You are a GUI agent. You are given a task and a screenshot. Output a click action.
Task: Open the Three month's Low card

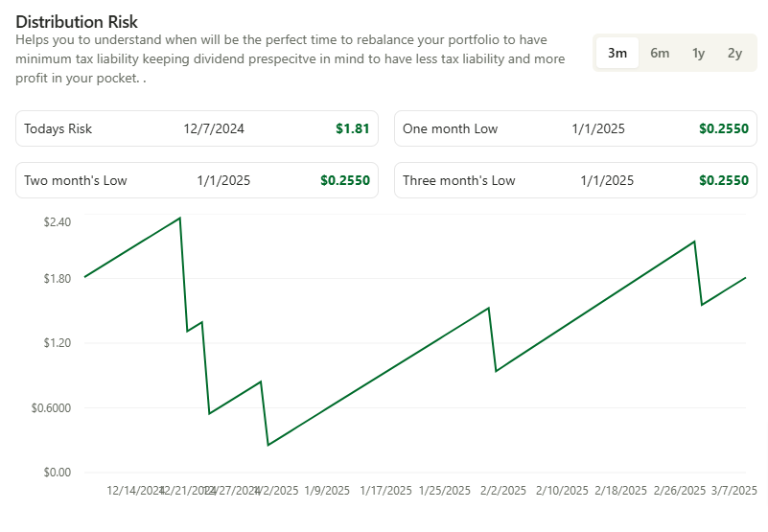pyautogui.click(x=575, y=180)
